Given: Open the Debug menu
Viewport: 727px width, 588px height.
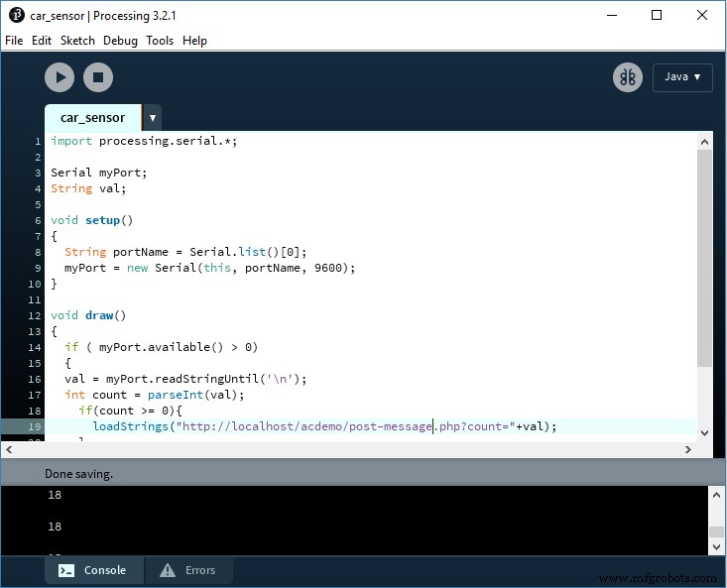Looking at the screenshot, I should coord(120,41).
